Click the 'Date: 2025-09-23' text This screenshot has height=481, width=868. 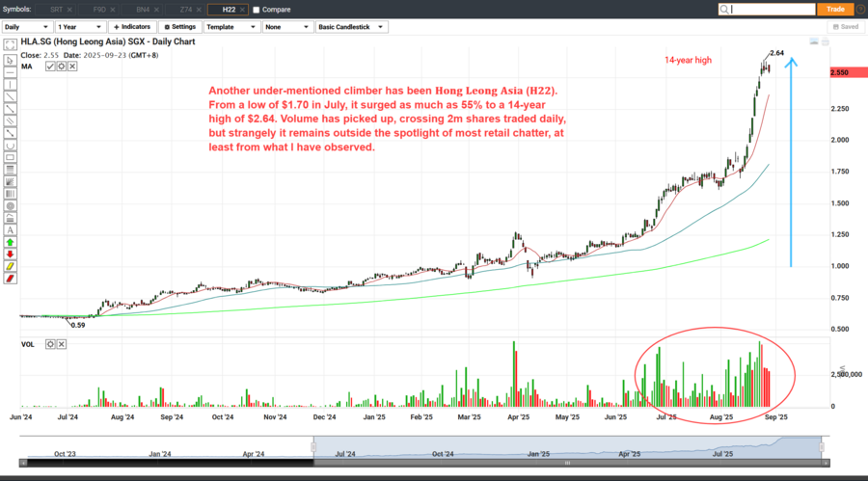[95, 55]
